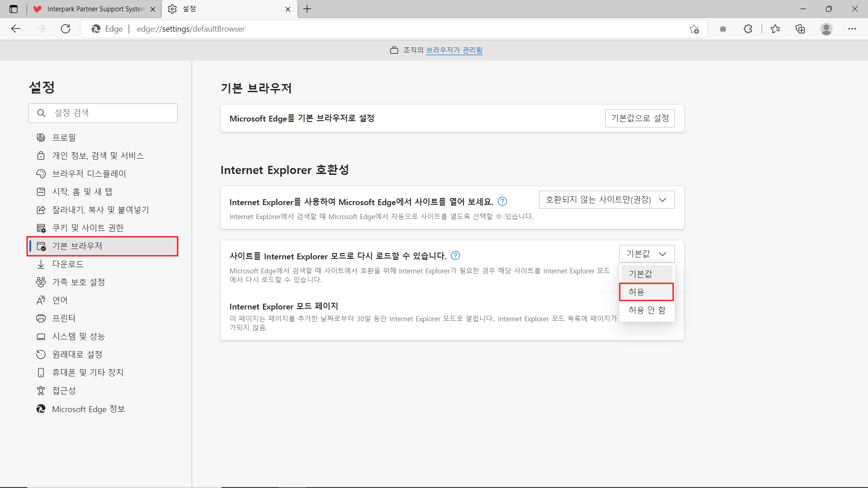The width and height of the screenshot is (868, 488).
Task: Open the Favorites star-list icon
Action: tap(775, 29)
